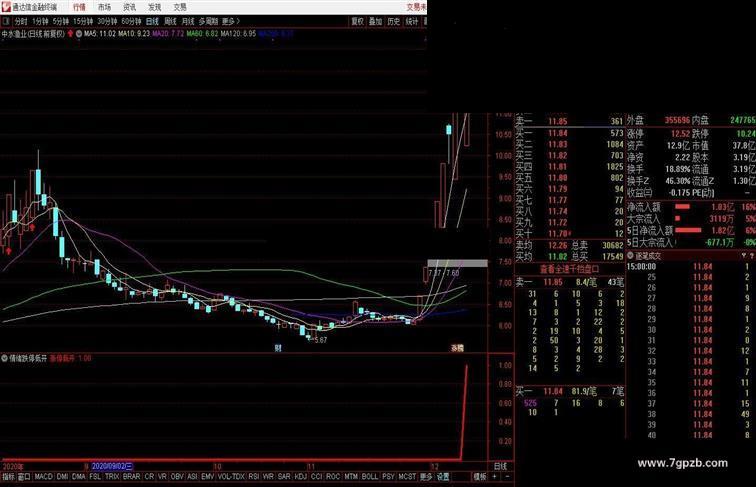Click the help question icon in 逐笔成交 header
The image size is (756, 487).
click(x=752, y=256)
